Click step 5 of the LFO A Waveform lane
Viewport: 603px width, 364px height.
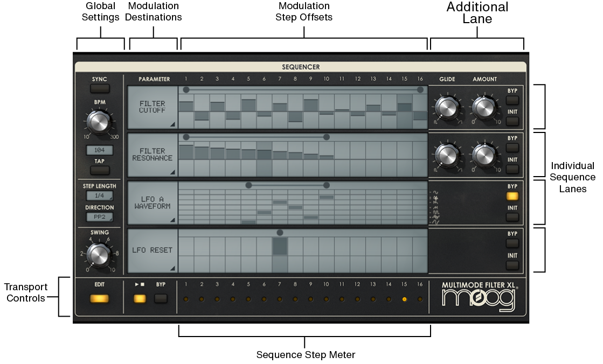click(x=248, y=207)
